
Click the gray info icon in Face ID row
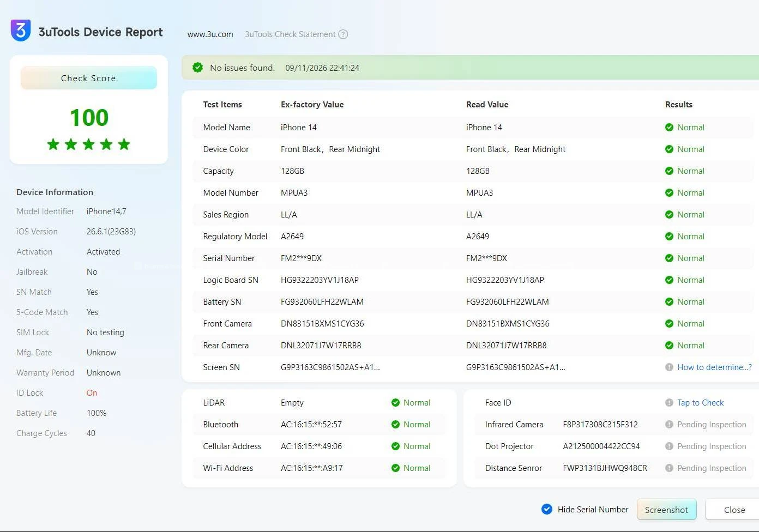669,403
